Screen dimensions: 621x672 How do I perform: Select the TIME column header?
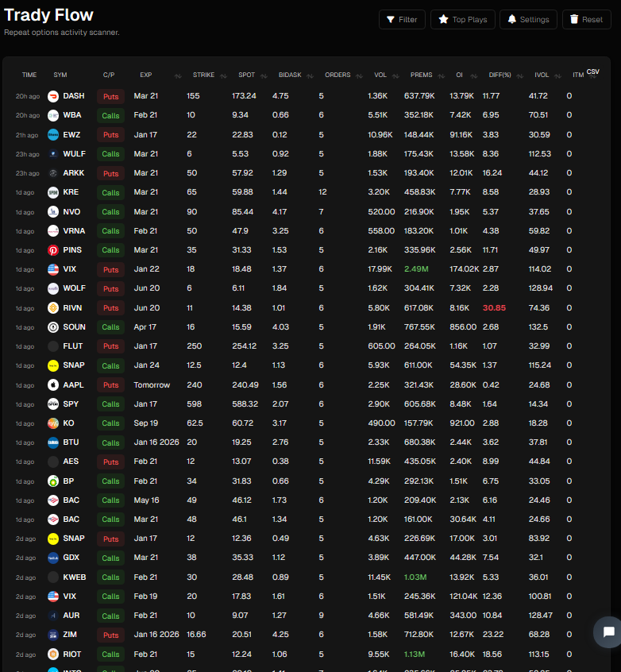click(29, 75)
